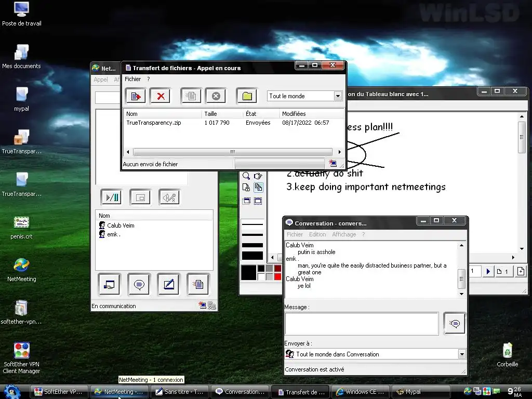Click the Start/Stop video button in NetMeeting

[x=111, y=197]
